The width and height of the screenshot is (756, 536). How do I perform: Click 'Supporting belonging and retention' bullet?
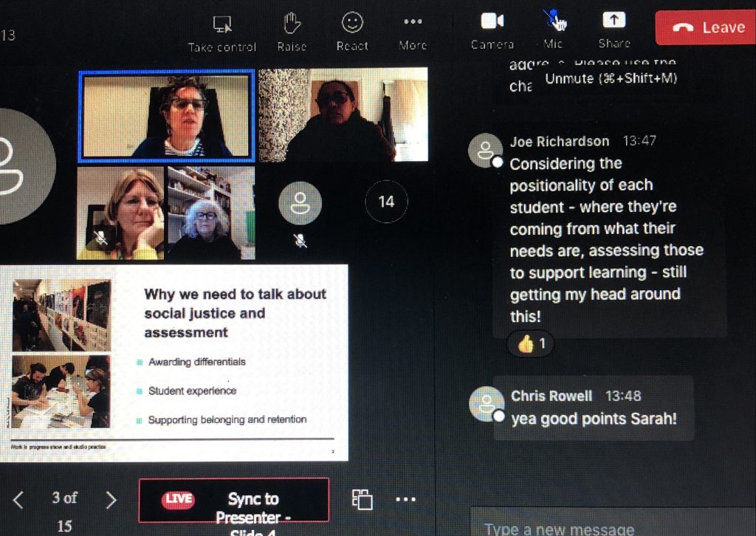(227, 420)
